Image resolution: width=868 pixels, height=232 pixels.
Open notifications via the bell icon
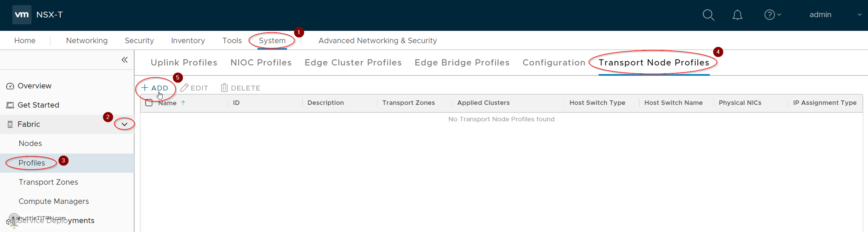pyautogui.click(x=737, y=15)
